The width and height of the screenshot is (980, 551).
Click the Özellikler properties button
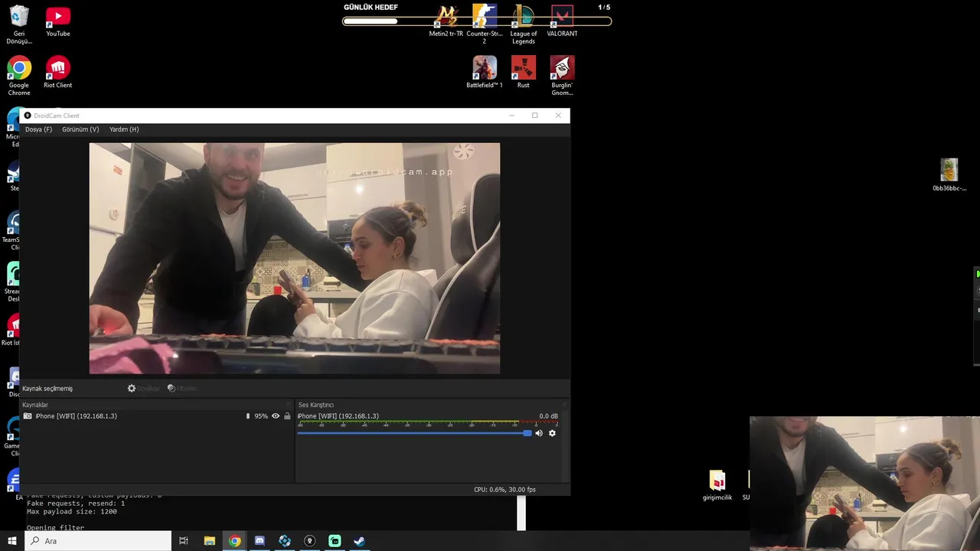(x=144, y=389)
